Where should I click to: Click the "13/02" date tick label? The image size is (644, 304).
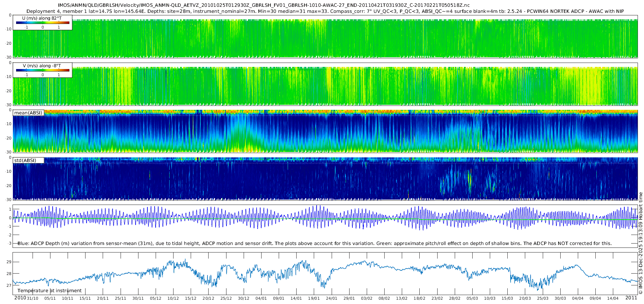402,298
